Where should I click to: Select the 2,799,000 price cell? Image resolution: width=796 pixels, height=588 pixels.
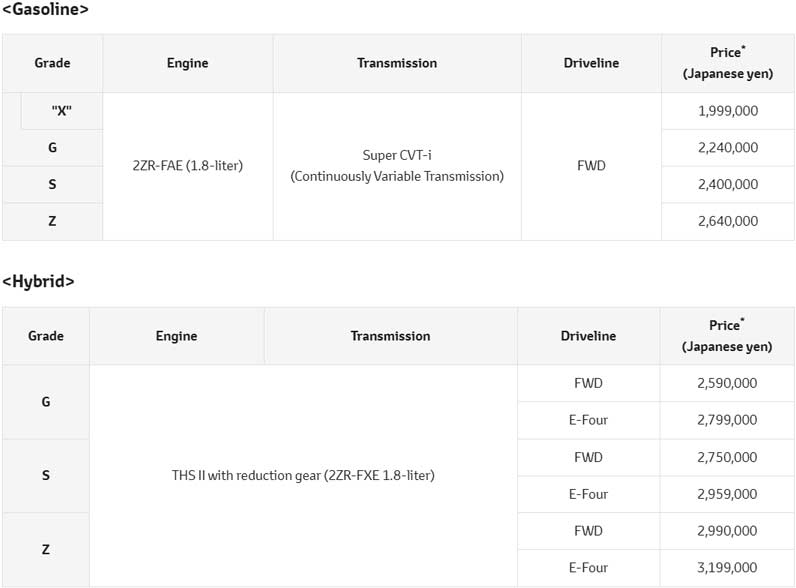point(726,420)
